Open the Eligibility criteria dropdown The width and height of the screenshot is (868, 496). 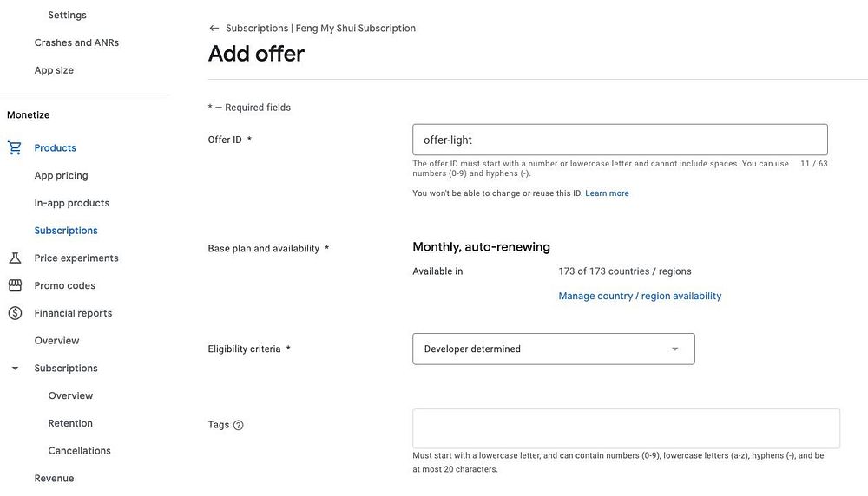tap(553, 349)
